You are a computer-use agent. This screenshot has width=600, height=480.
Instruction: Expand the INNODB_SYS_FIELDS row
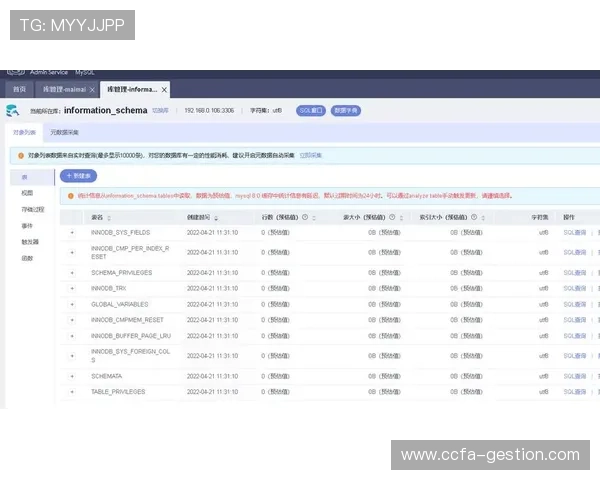[x=72, y=232]
